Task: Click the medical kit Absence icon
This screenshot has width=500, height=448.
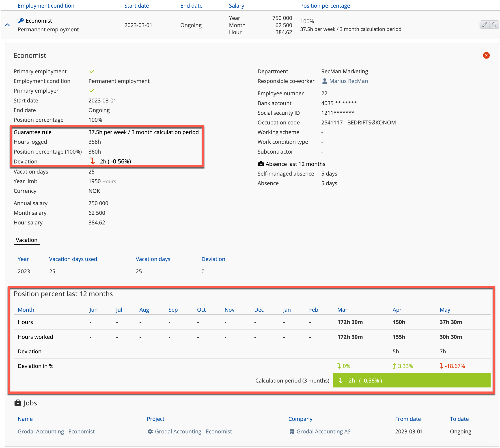Action: pos(261,164)
